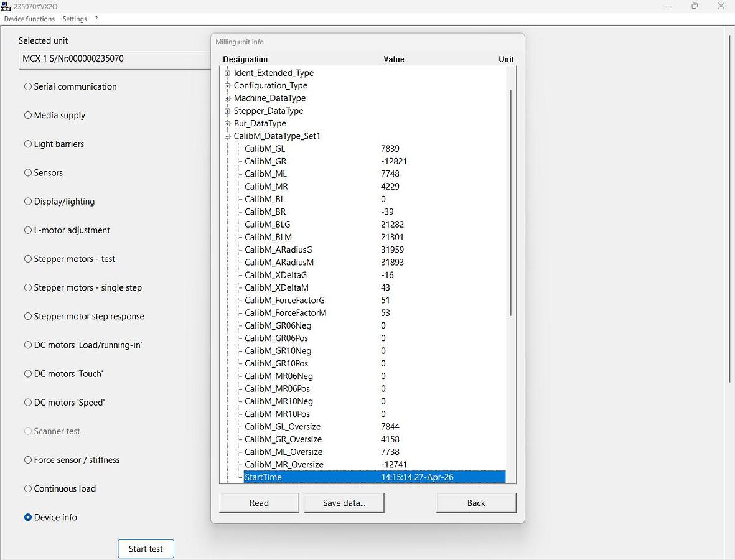Open the ? help menu

96,19
